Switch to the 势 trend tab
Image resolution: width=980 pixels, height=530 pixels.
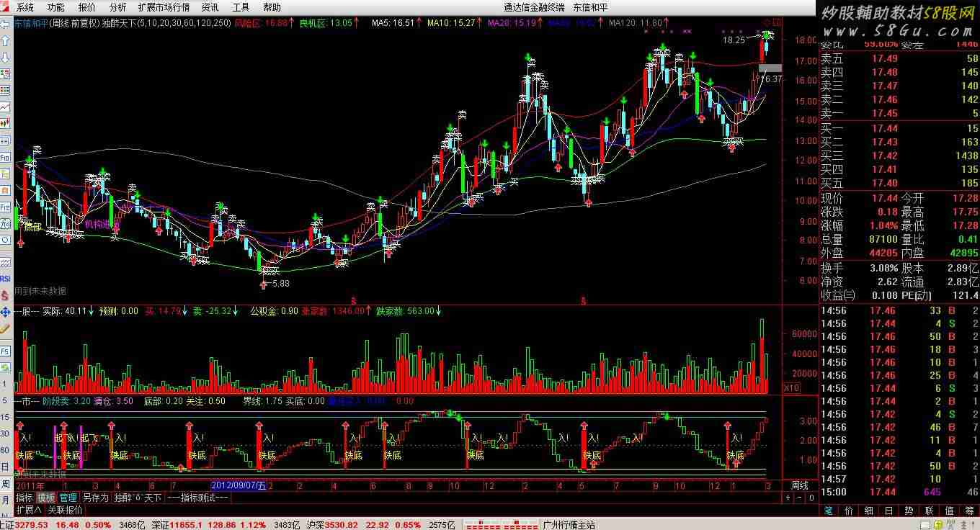click(x=908, y=511)
